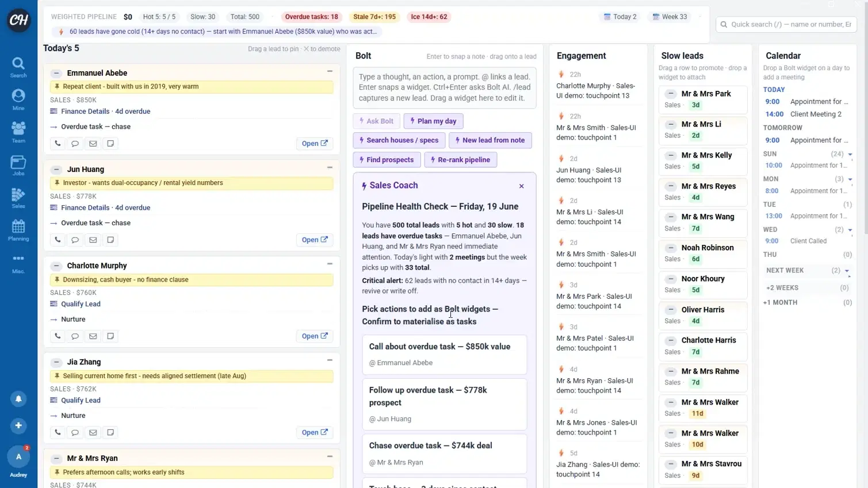Image resolution: width=868 pixels, height=488 pixels.
Task: Open the Search icon in left sidebar
Action: pyautogui.click(x=18, y=67)
